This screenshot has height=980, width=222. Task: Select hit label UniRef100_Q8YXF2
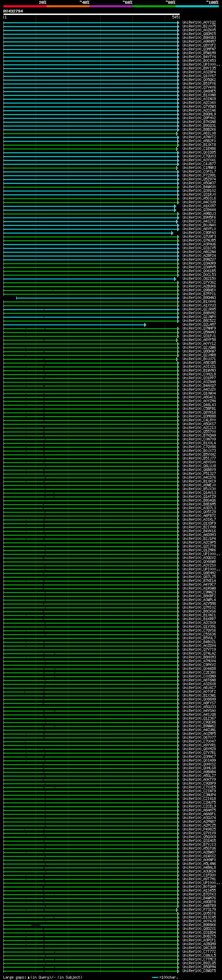(x=199, y=45)
